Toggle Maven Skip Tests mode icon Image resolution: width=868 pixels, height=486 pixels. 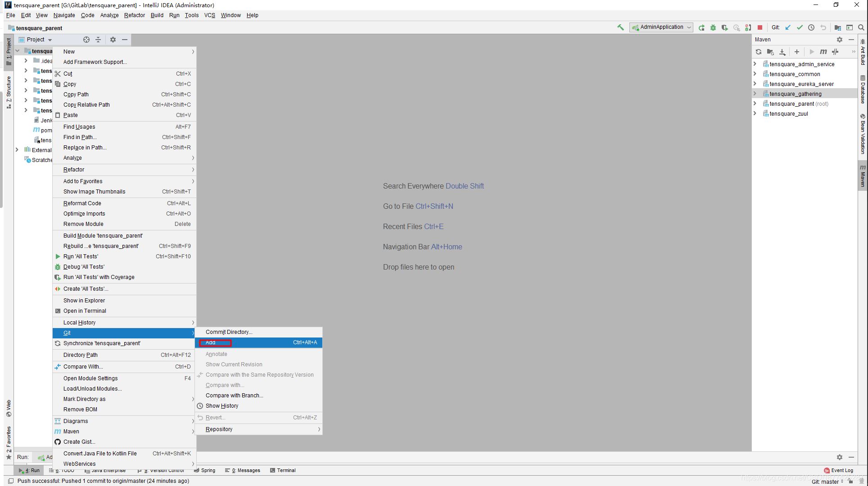(x=835, y=52)
